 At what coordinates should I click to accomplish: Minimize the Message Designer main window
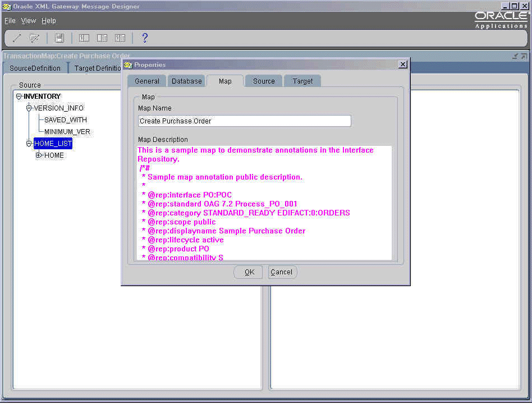505,6
